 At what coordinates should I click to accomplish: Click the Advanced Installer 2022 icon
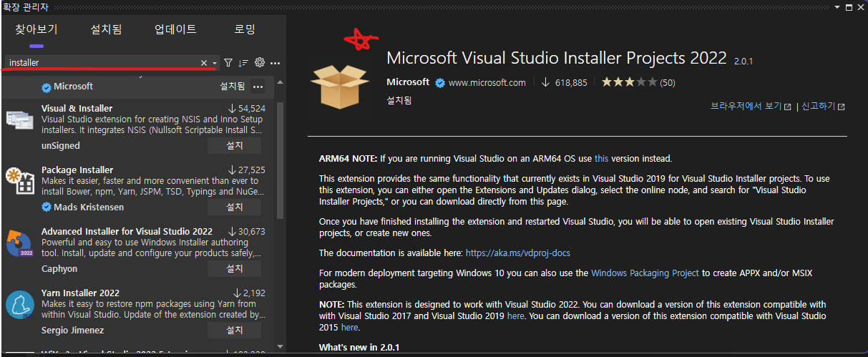pyautogui.click(x=20, y=243)
